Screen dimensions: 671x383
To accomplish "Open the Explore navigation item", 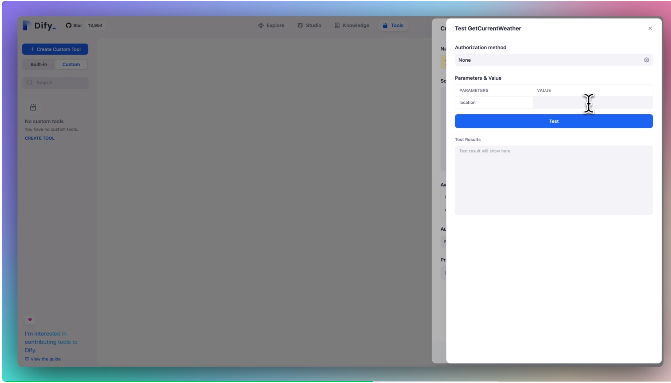I will pyautogui.click(x=271, y=25).
